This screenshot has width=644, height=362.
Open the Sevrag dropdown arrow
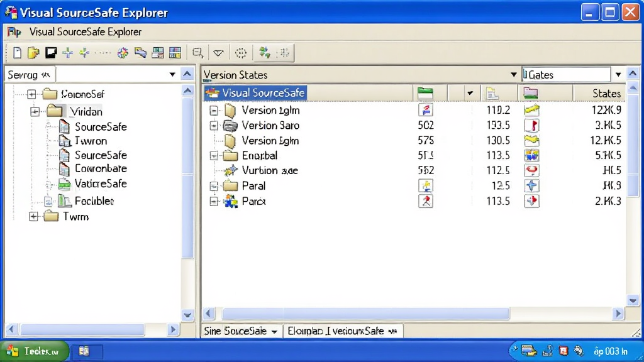pos(172,75)
